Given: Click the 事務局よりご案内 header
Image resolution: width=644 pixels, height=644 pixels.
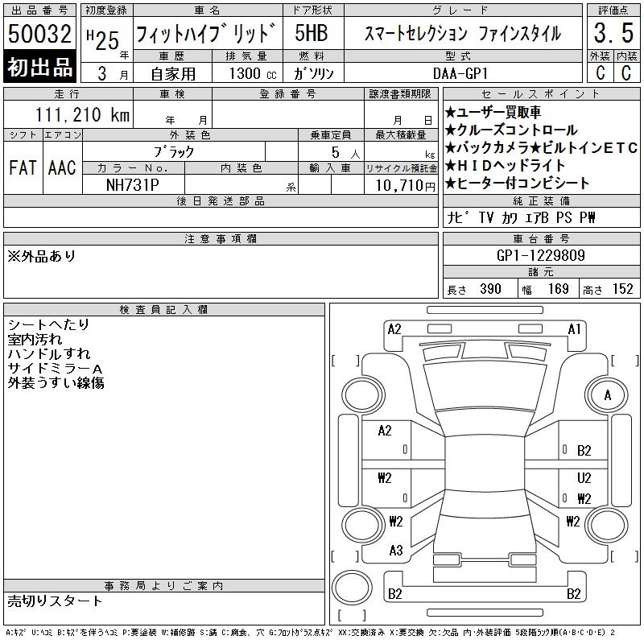Looking at the screenshot, I should [x=164, y=586].
